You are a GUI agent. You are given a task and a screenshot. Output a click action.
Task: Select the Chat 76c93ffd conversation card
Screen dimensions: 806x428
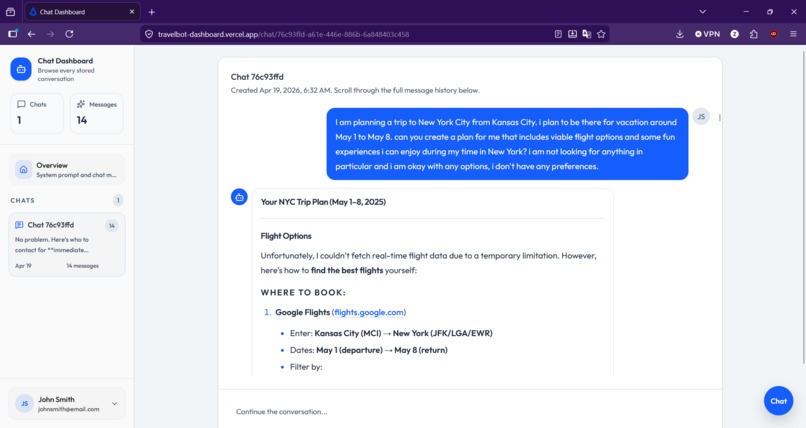pos(67,245)
